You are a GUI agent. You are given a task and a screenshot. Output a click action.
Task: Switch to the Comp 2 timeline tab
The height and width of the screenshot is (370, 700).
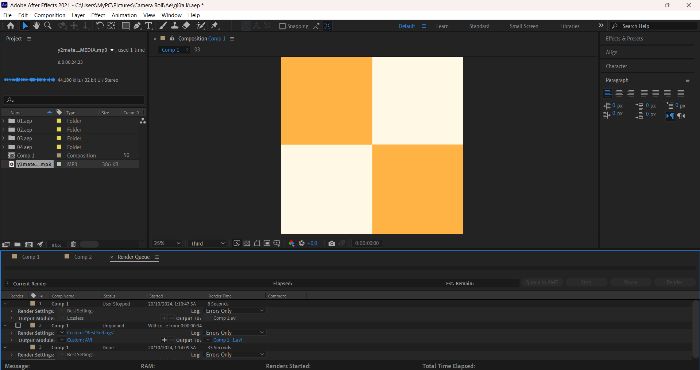tap(83, 257)
